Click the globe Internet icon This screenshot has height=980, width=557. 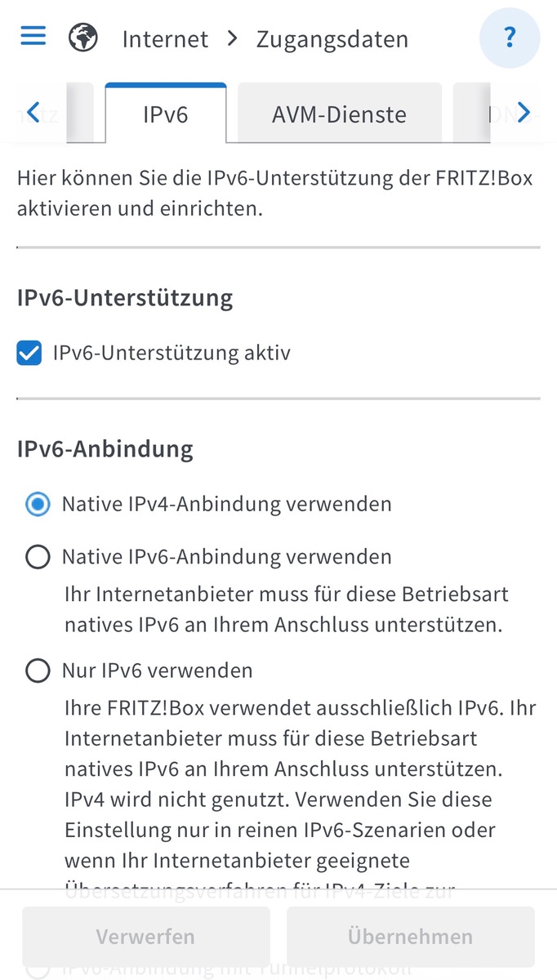83,38
